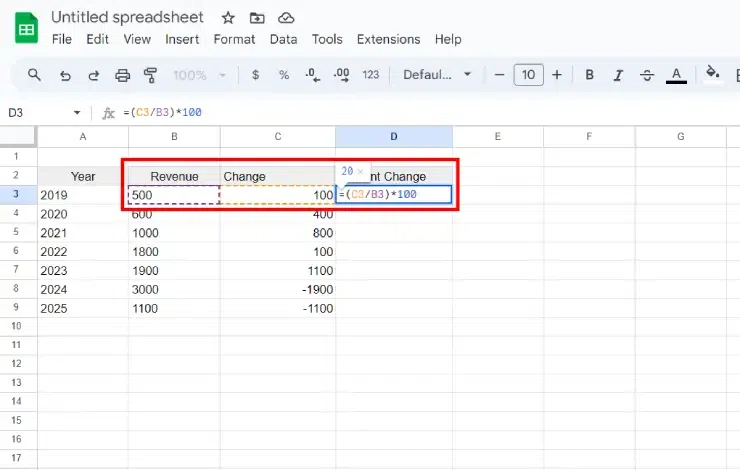Format as percent
Screen dimensions: 740x470
click(x=284, y=75)
